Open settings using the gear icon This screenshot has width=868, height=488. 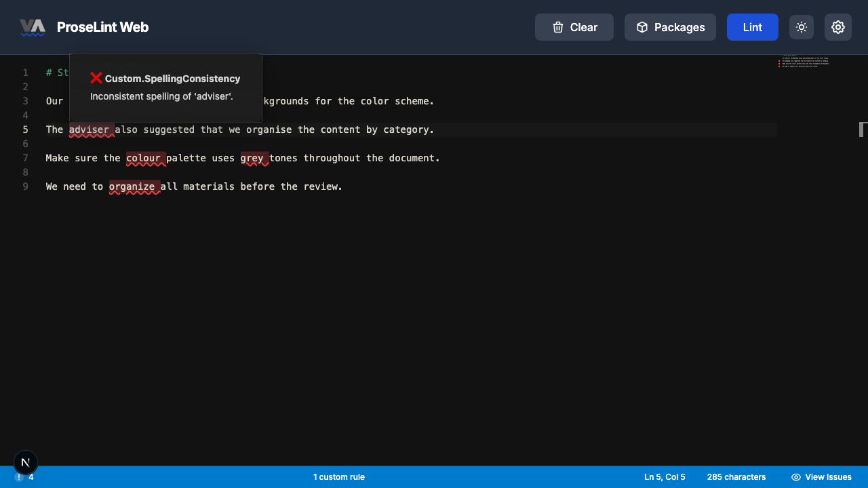coord(838,27)
